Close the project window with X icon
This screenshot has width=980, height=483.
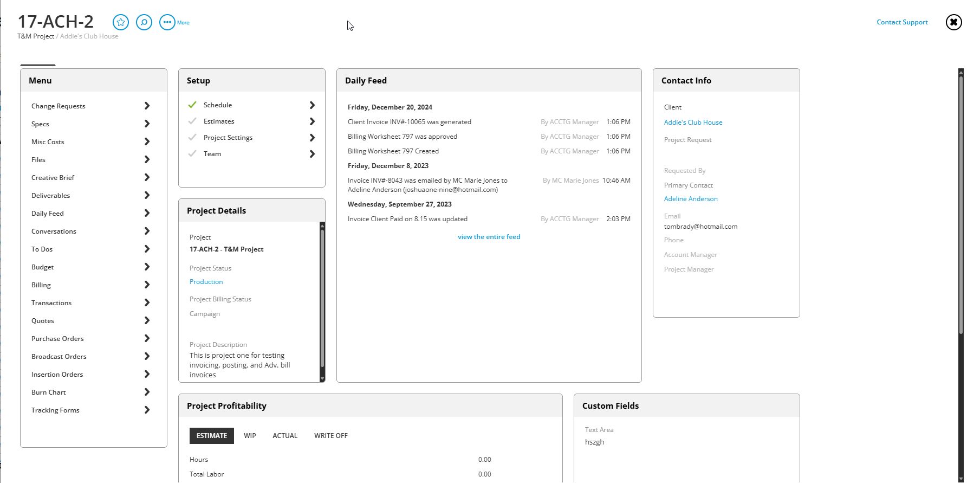[954, 22]
